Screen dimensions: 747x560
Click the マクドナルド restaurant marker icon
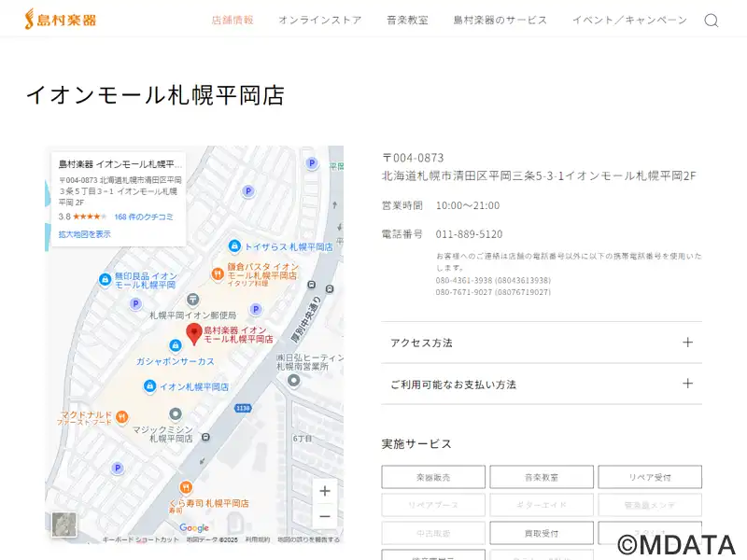point(122,416)
